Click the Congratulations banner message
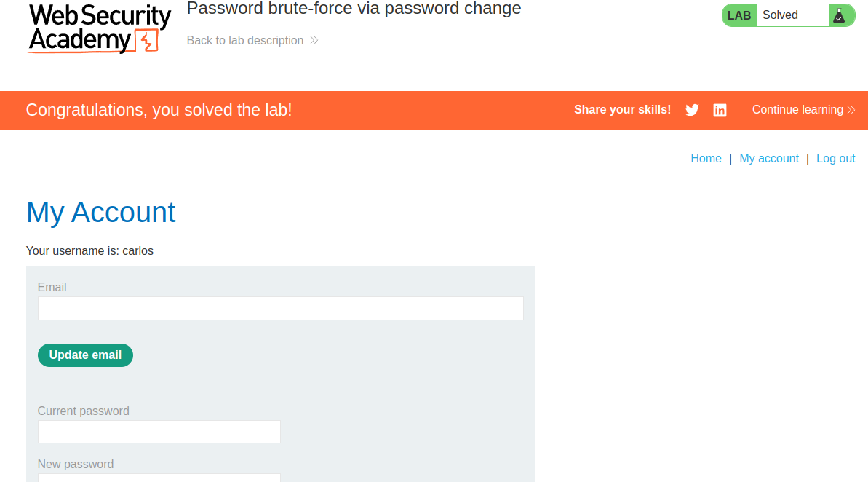Viewport: 868px width, 482px height. click(x=159, y=110)
